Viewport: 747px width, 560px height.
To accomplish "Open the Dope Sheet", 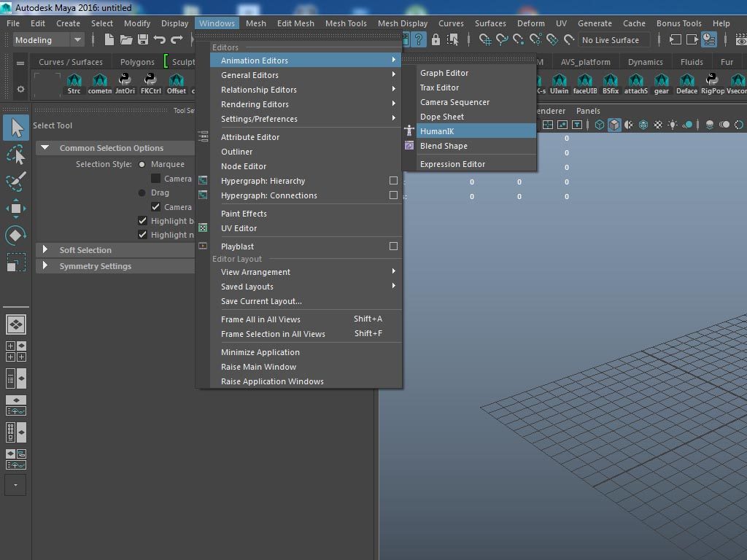I will coord(476,117).
